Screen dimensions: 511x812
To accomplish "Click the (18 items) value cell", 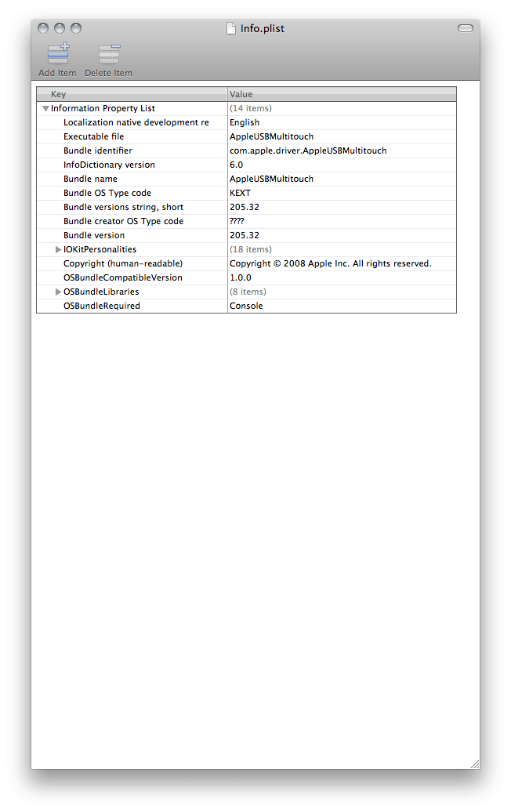I will [342, 249].
